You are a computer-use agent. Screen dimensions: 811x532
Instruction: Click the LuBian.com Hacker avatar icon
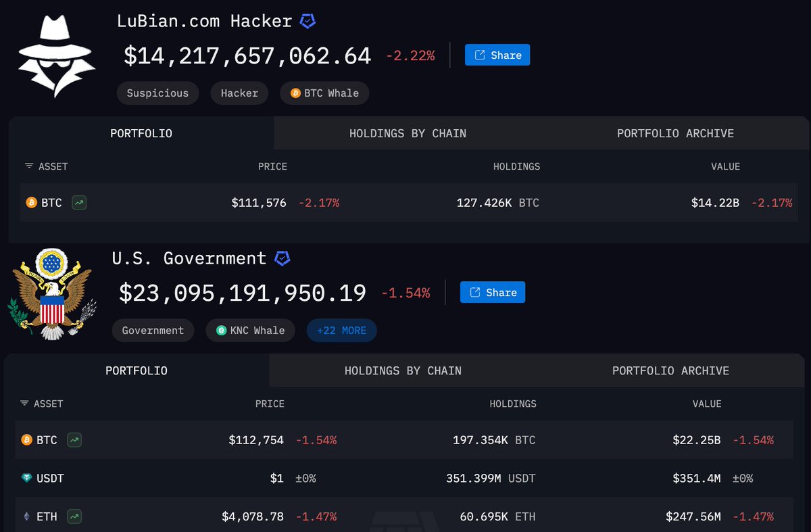point(55,55)
